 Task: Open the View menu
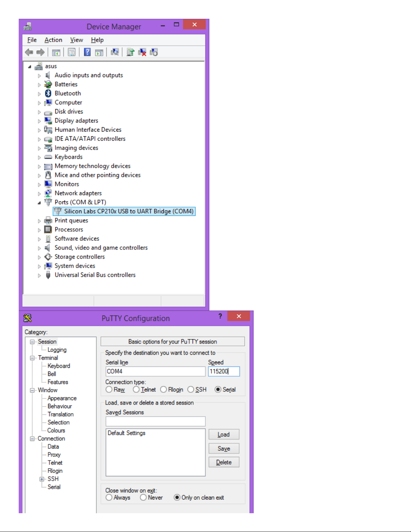pos(76,40)
